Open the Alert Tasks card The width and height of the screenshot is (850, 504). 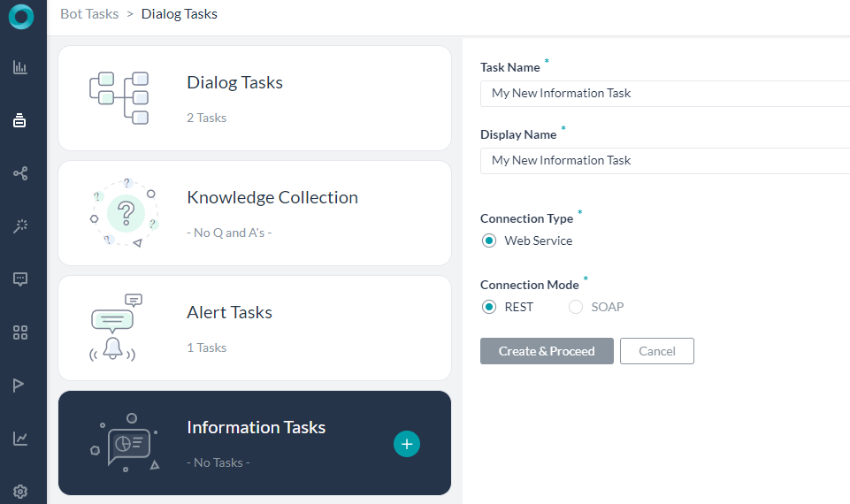255,328
